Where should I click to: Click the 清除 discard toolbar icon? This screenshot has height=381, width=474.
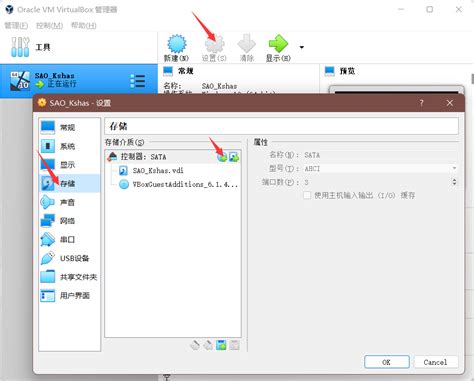(x=247, y=44)
